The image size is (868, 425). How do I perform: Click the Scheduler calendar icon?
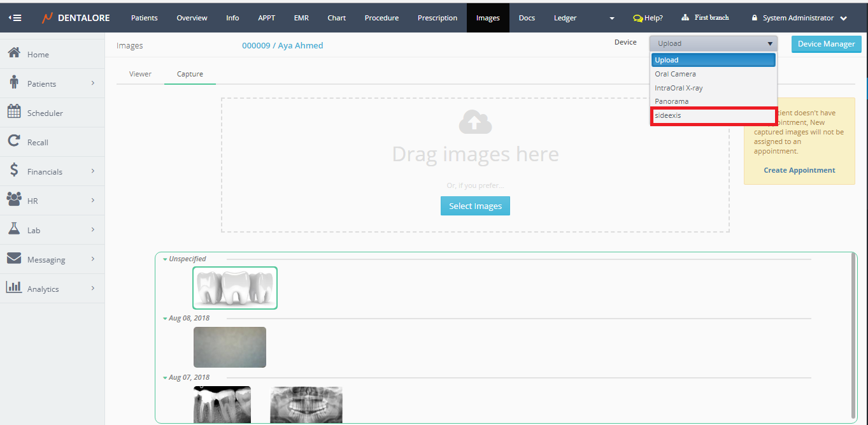(x=14, y=112)
